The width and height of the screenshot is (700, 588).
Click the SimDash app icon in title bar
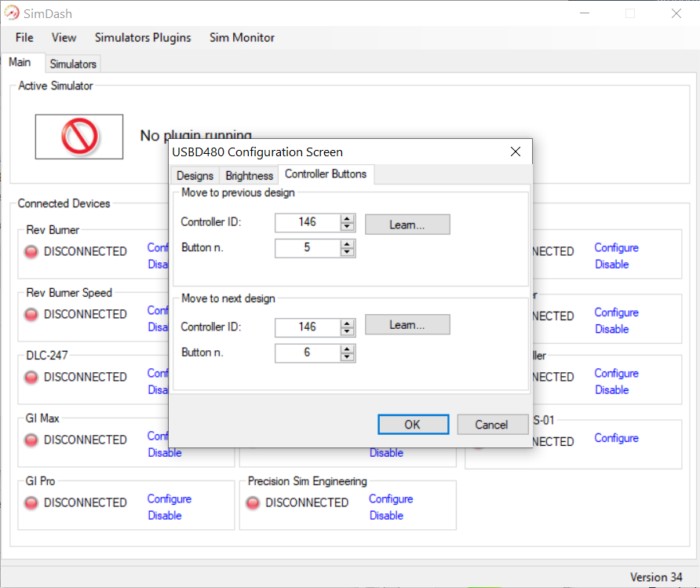point(12,14)
